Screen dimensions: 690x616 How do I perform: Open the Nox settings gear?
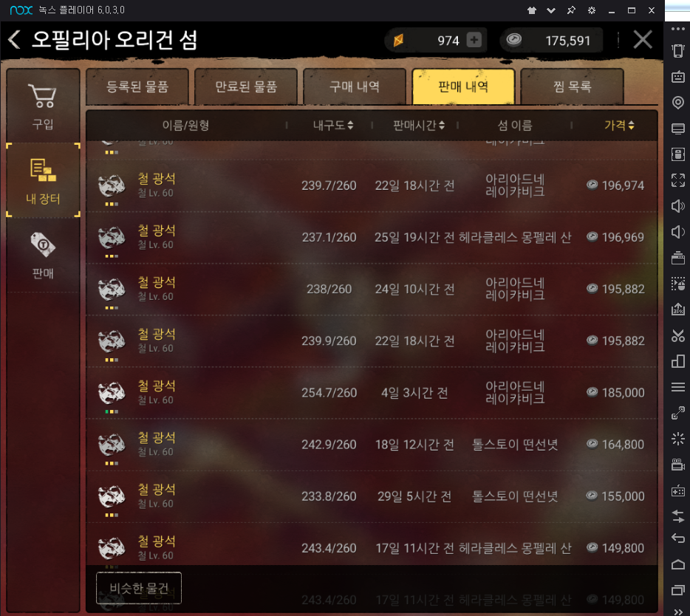[x=592, y=10]
